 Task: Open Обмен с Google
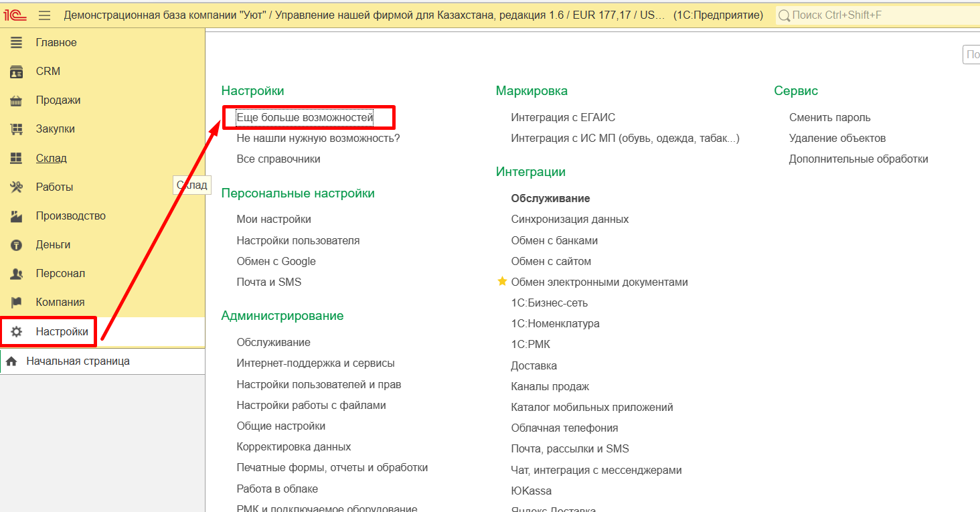click(x=276, y=261)
